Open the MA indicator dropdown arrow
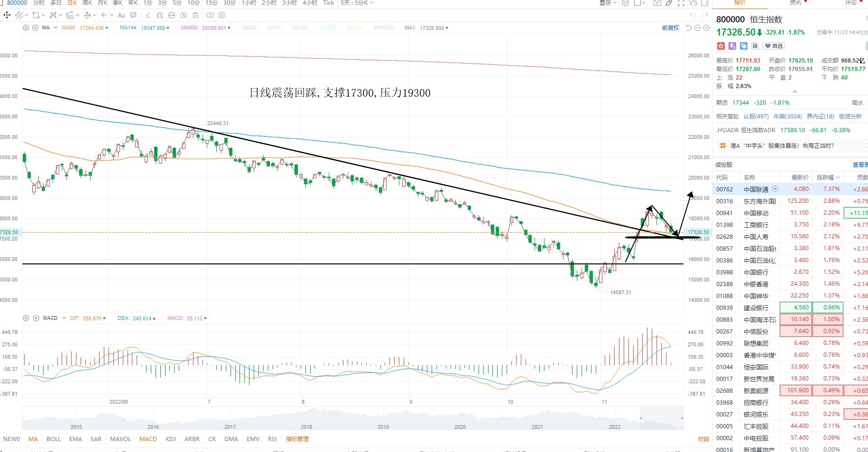The image size is (868, 452). point(56,28)
